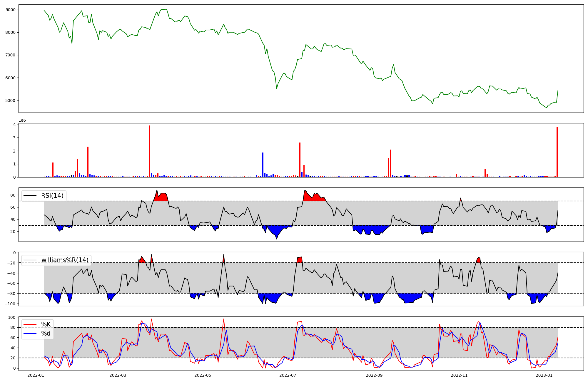This screenshot has height=382, width=588.
Task: Click the 2022-01 x-axis date label
Action: point(36,375)
